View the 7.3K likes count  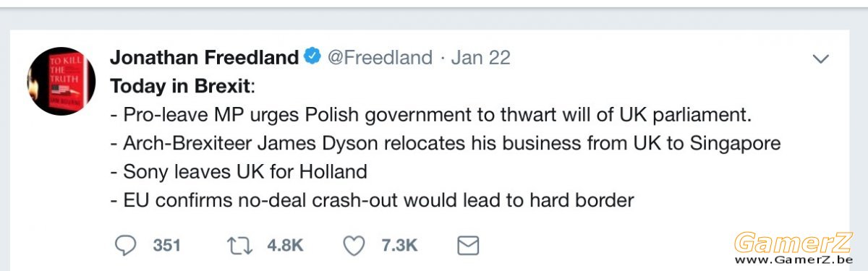(x=399, y=246)
